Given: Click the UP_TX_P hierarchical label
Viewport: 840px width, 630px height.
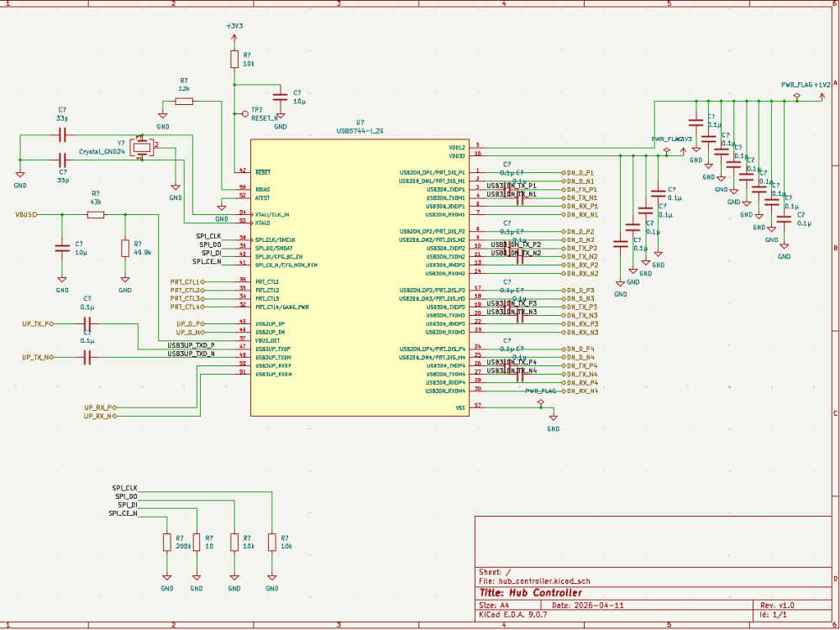Looking at the screenshot, I should (38, 324).
